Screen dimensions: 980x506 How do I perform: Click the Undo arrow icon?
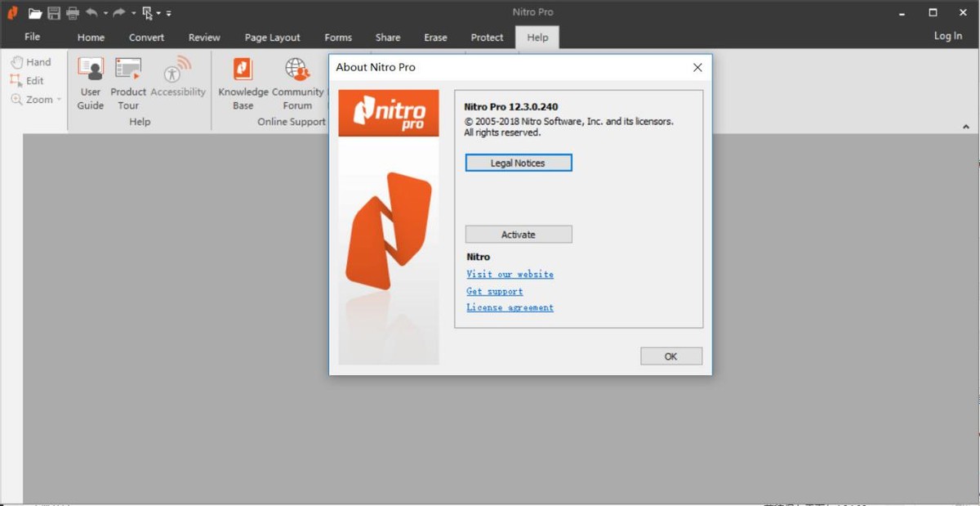click(91, 13)
